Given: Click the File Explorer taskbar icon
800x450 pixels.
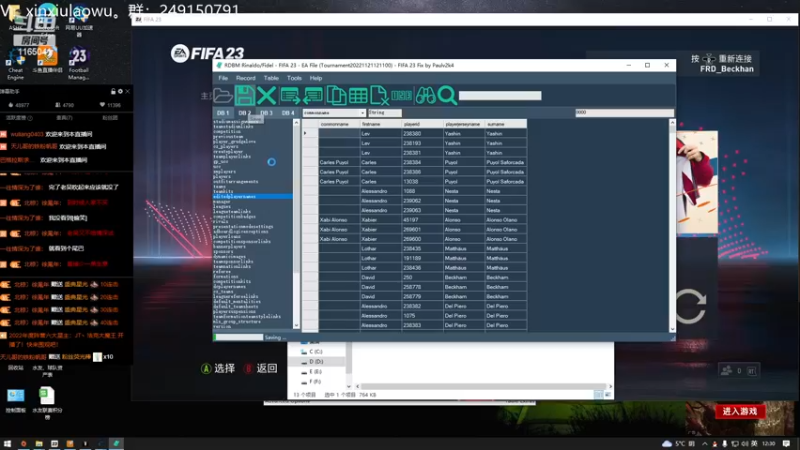Looking at the screenshot, I should [x=39, y=443].
